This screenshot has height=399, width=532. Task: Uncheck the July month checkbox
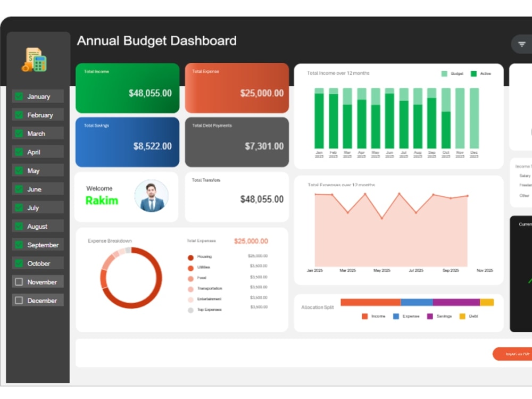coord(19,207)
